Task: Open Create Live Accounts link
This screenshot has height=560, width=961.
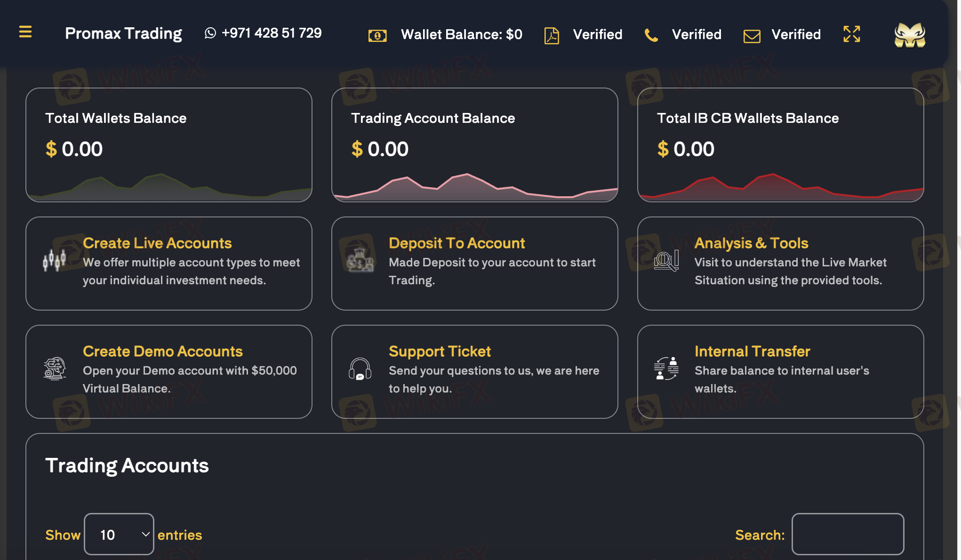Action: 157,243
